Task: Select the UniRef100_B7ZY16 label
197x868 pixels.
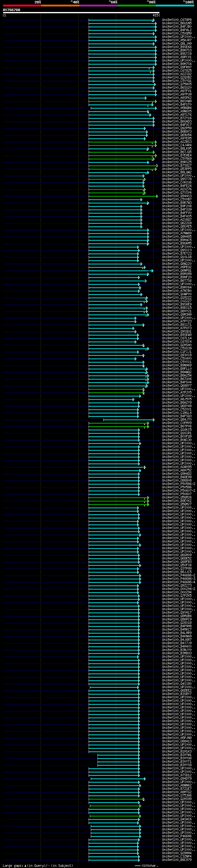Action: (x=177, y=118)
